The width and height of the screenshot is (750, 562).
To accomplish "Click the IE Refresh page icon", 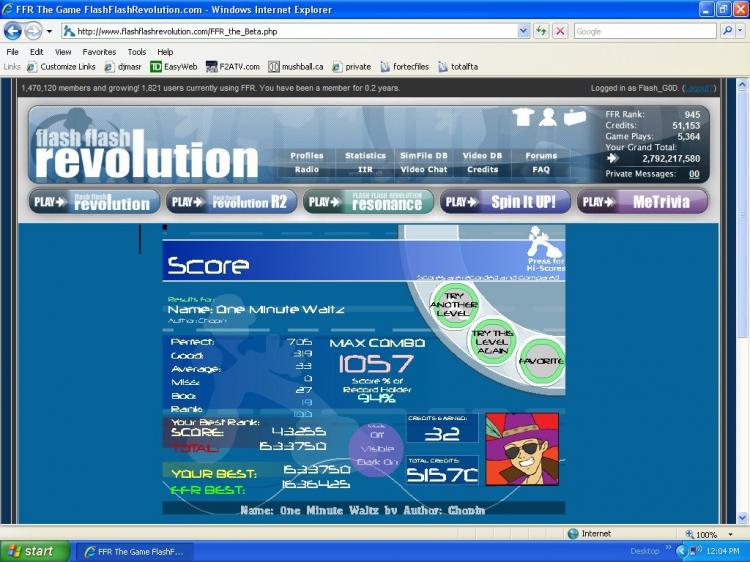I will coord(540,31).
